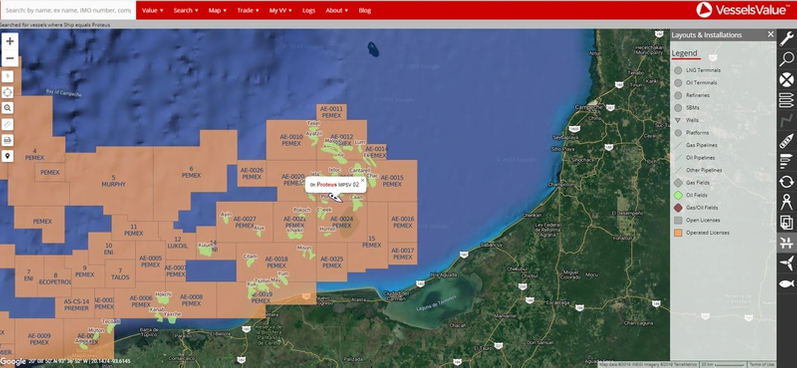This screenshot has width=797, height=368.
Task: Open the Logs menu item
Action: pyautogui.click(x=309, y=10)
